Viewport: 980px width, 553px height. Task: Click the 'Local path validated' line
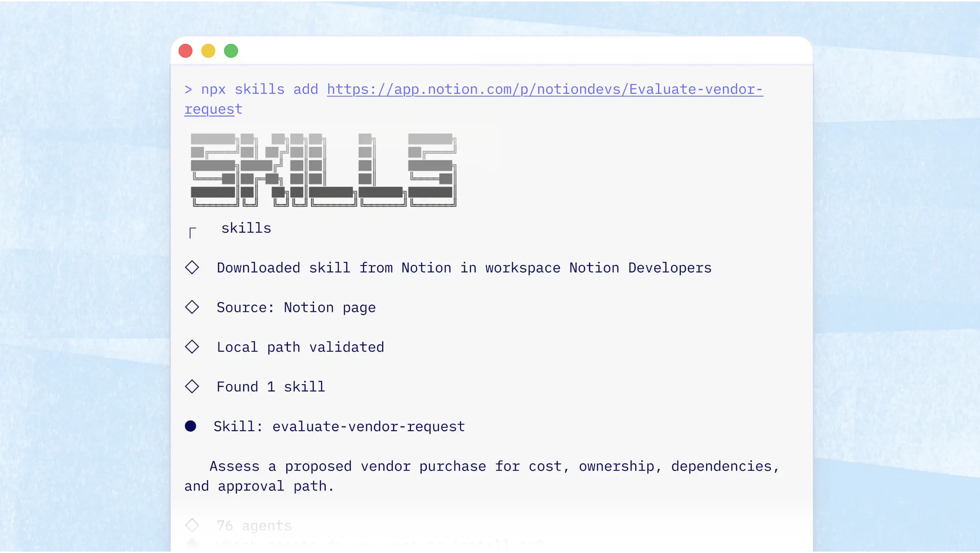[x=300, y=347]
